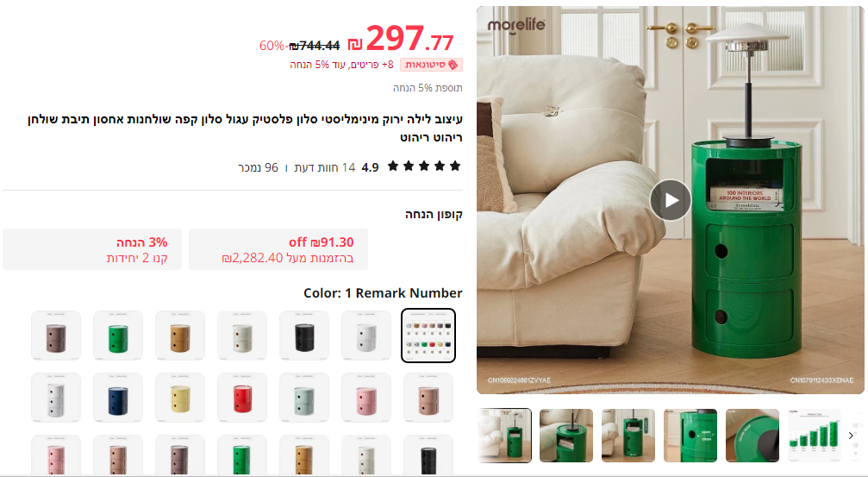Pick the red two-tier cabinet option
868x477 pixels.
[x=242, y=398]
